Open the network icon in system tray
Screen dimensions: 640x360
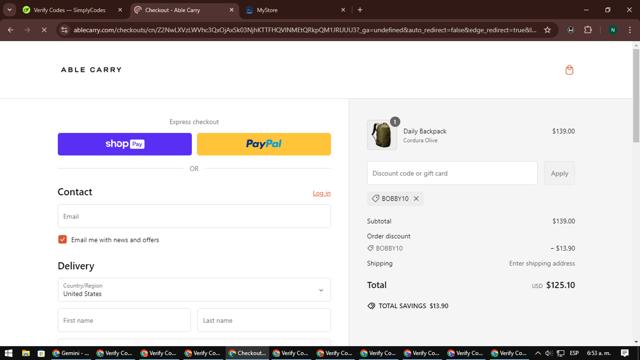point(561,353)
